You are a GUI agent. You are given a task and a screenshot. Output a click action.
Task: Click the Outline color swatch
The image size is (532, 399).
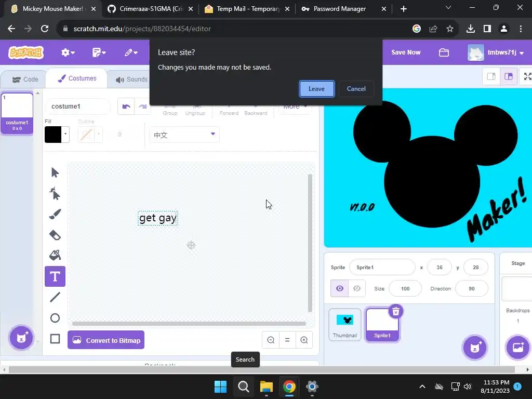pos(86,135)
